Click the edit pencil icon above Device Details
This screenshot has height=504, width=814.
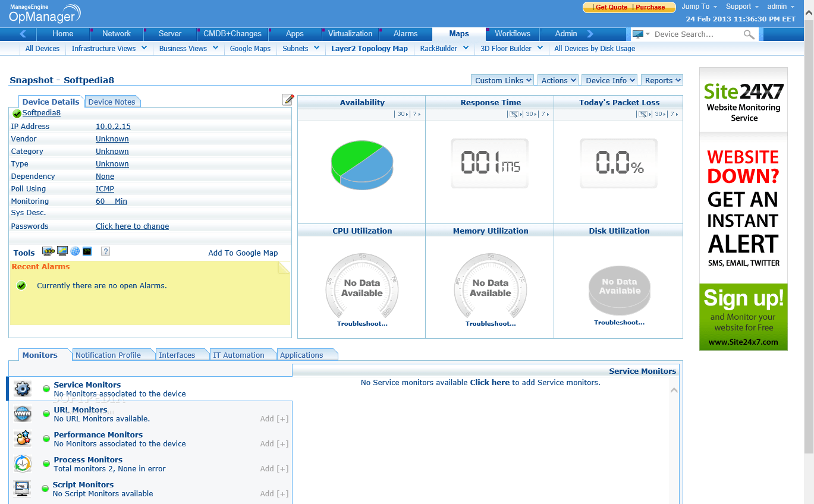(288, 99)
